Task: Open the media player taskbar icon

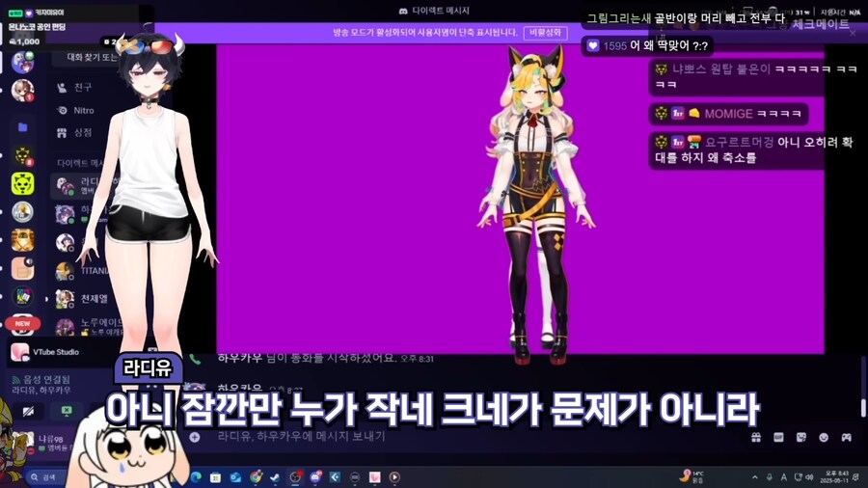Action: coord(394,477)
